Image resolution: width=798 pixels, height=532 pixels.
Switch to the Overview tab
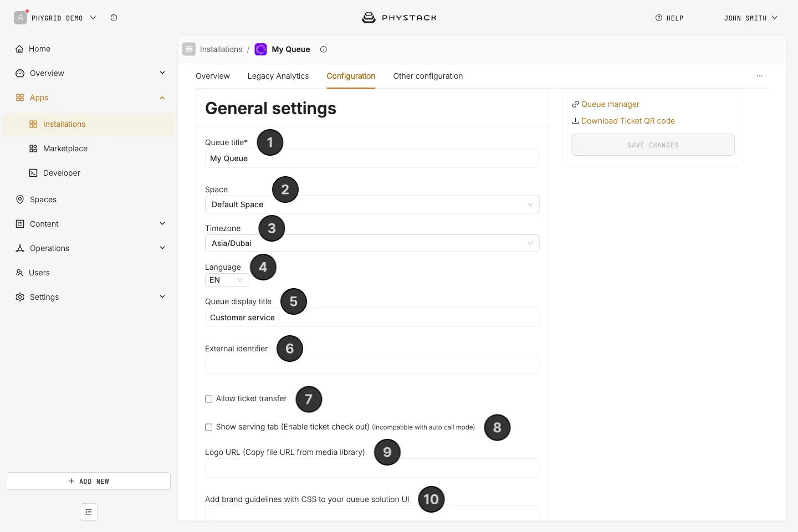[x=213, y=76]
